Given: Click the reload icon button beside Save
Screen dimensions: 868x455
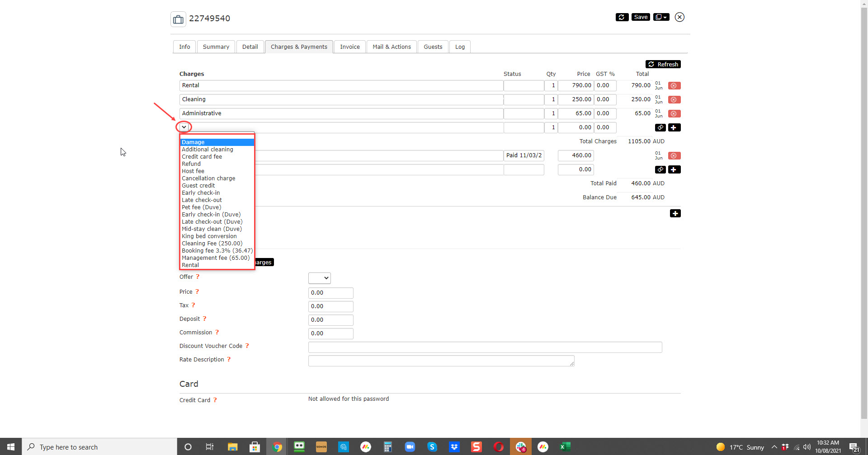Looking at the screenshot, I should click(x=622, y=17).
